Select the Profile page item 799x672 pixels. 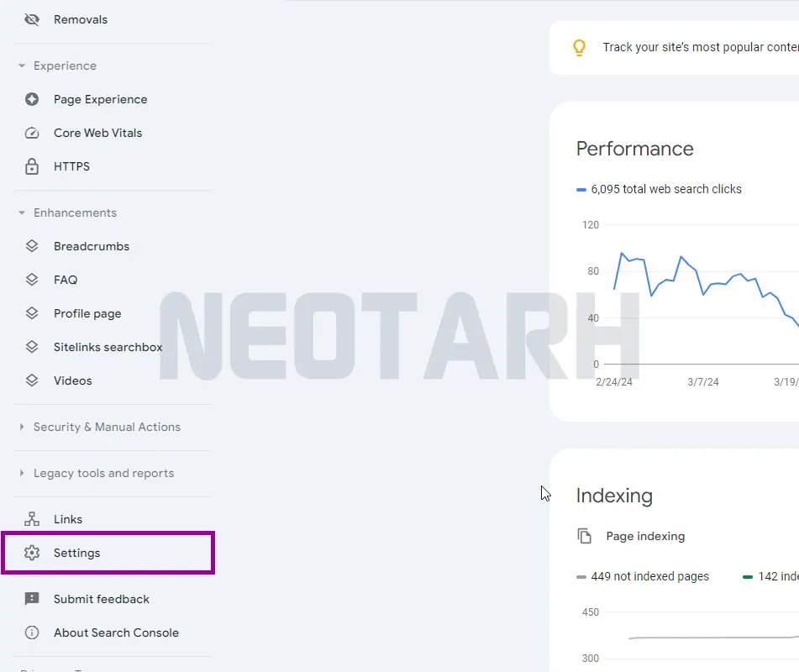87,313
